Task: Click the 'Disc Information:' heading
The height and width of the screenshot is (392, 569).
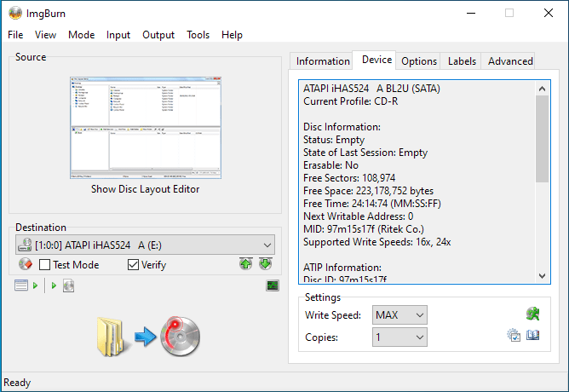Action: (342, 127)
